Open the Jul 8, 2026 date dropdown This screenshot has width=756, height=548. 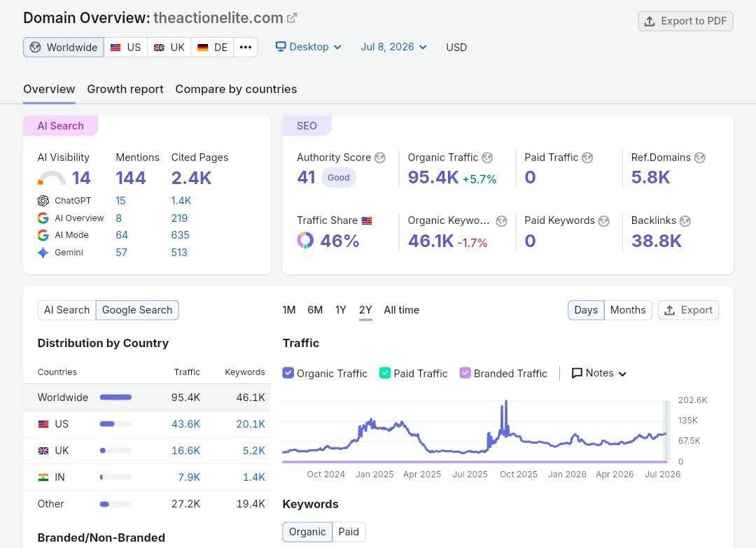coord(393,47)
